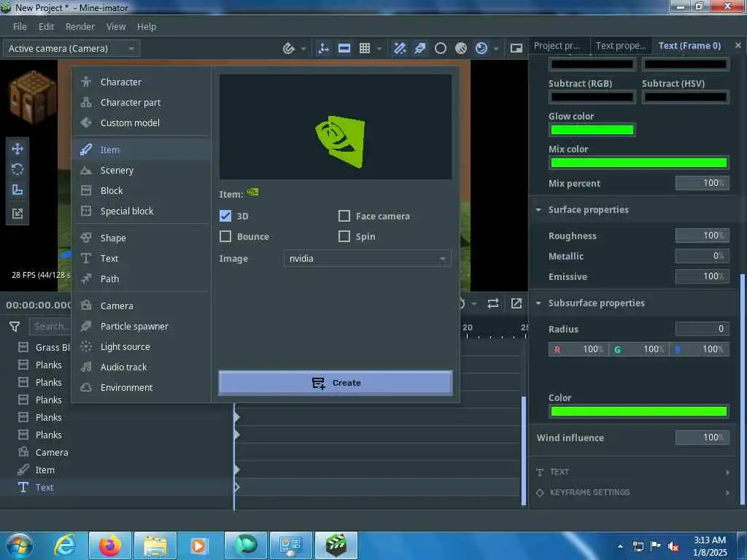Click the nvidia item preview thumbnail

tap(336, 127)
